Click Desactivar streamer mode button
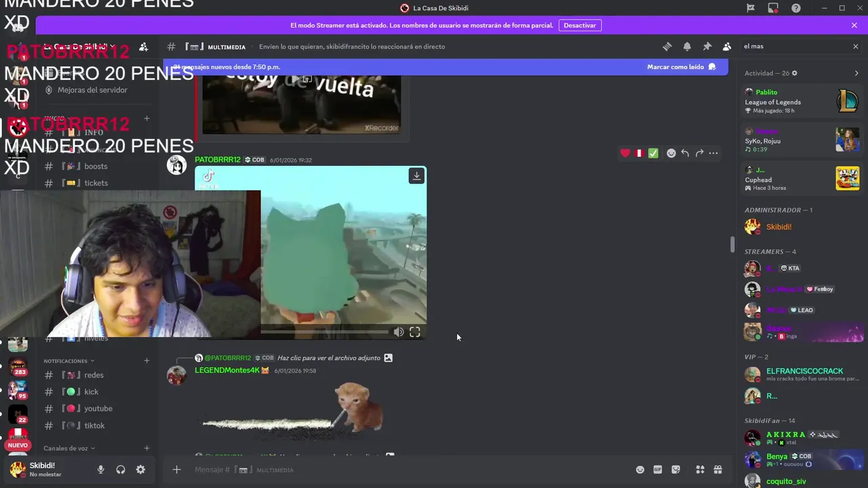Viewport: 868px width, 488px height. point(580,25)
